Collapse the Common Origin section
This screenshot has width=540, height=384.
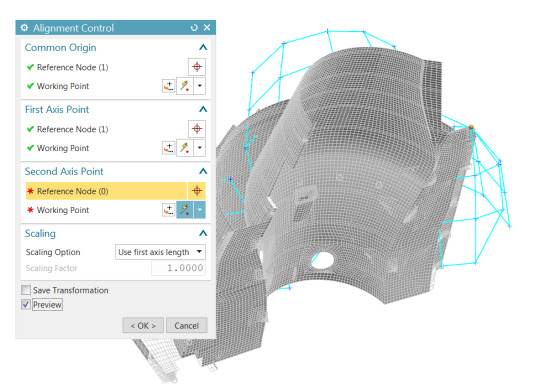coord(203,48)
